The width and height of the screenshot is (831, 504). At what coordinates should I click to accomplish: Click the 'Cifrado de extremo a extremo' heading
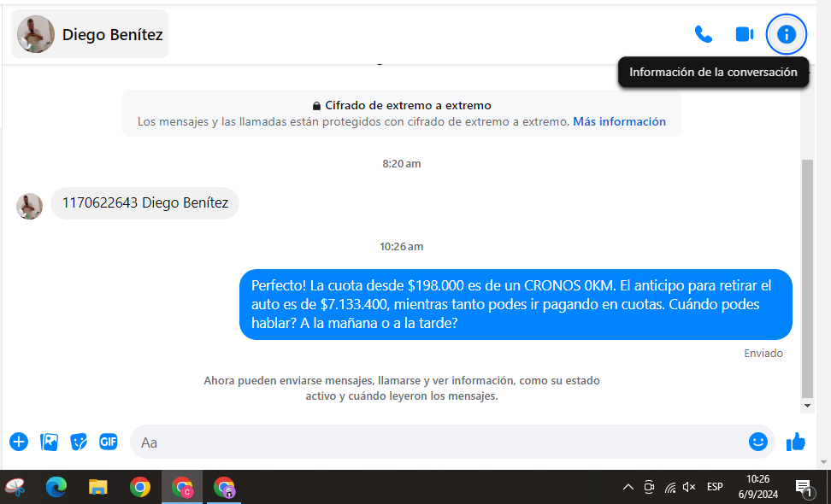click(x=408, y=105)
